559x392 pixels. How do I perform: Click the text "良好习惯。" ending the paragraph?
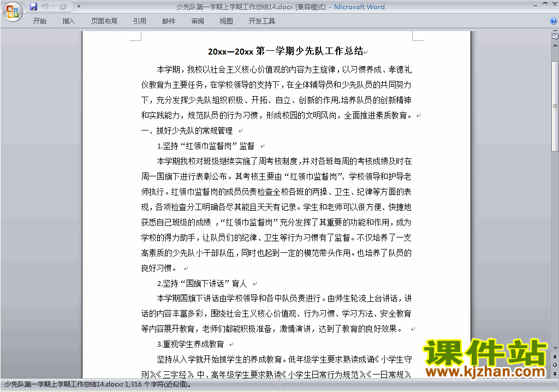[x=159, y=268]
